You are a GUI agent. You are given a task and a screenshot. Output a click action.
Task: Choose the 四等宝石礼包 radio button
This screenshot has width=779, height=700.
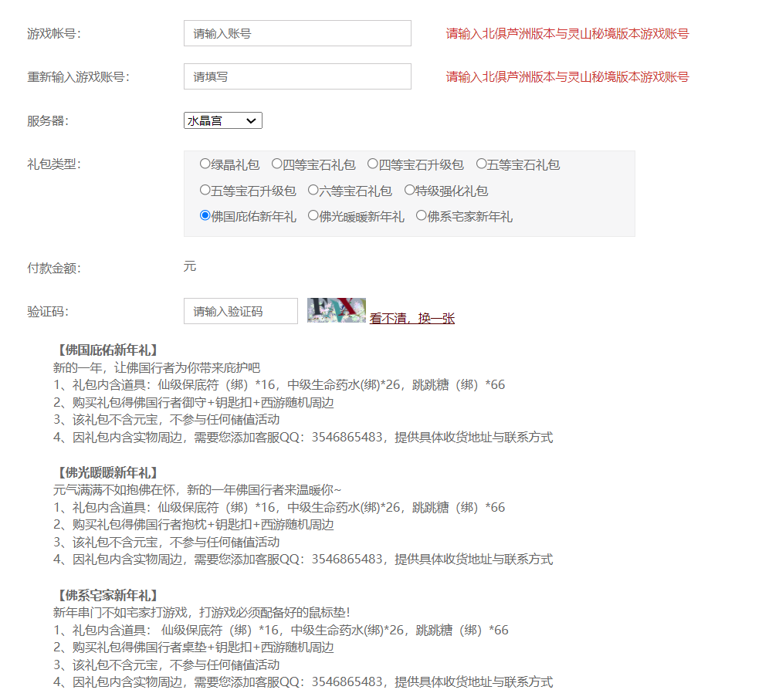pyautogui.click(x=277, y=164)
